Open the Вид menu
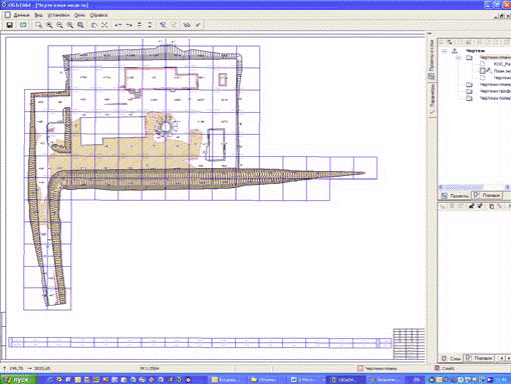The image size is (511, 384). point(39,15)
